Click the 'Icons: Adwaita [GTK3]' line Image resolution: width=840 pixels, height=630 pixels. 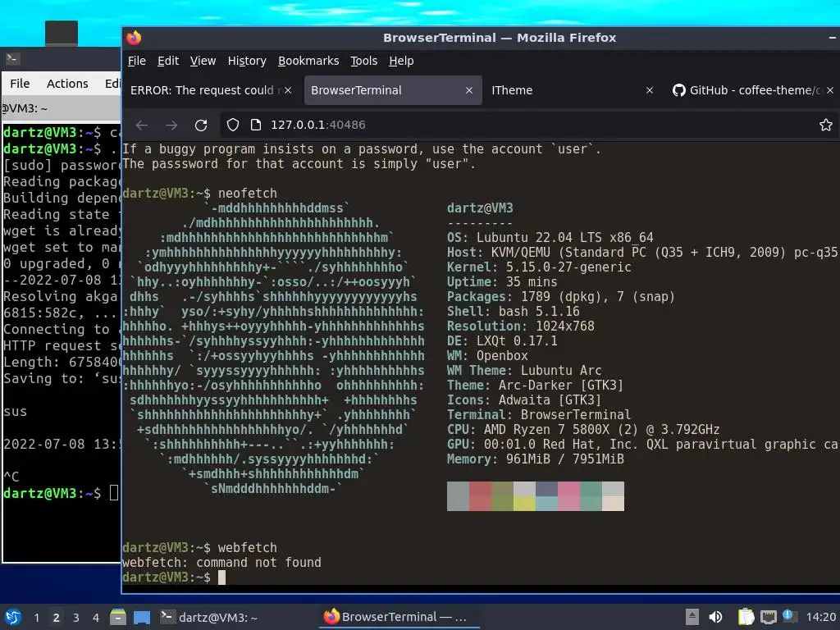coord(524,400)
